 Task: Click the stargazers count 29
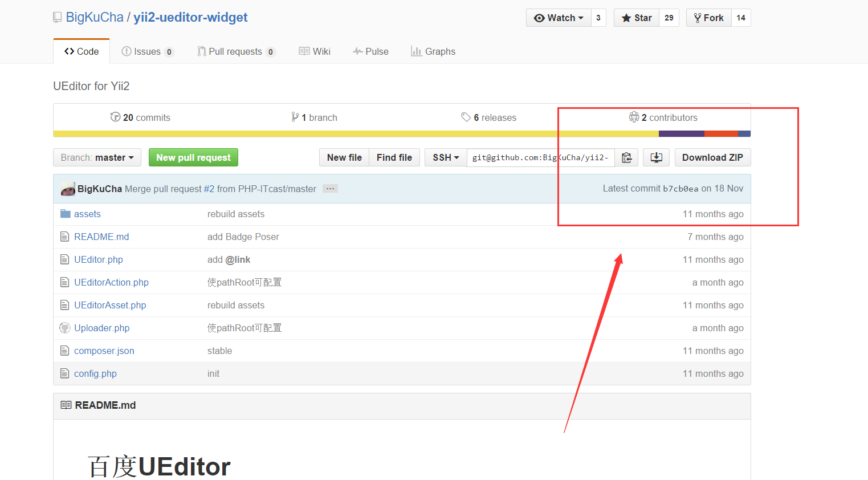(x=669, y=18)
